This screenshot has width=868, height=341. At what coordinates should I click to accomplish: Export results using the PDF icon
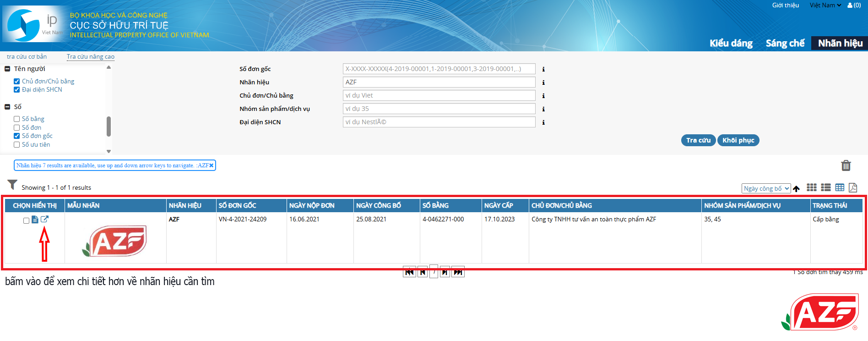pyautogui.click(x=852, y=187)
